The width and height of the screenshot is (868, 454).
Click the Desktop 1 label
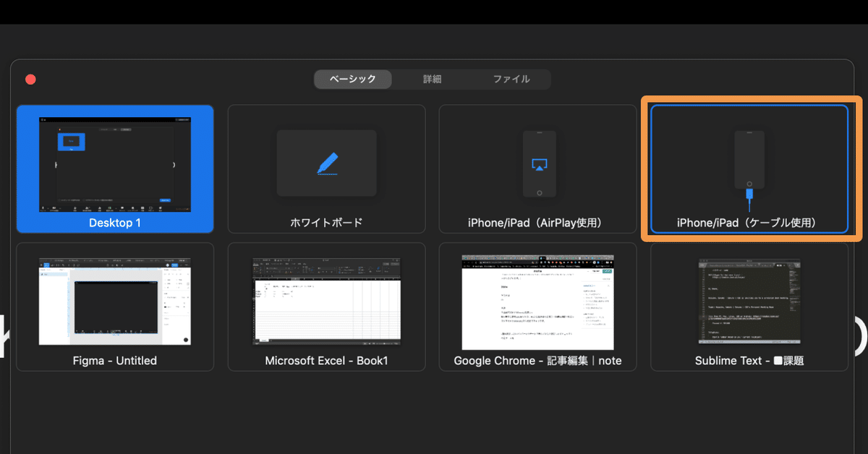[115, 223]
